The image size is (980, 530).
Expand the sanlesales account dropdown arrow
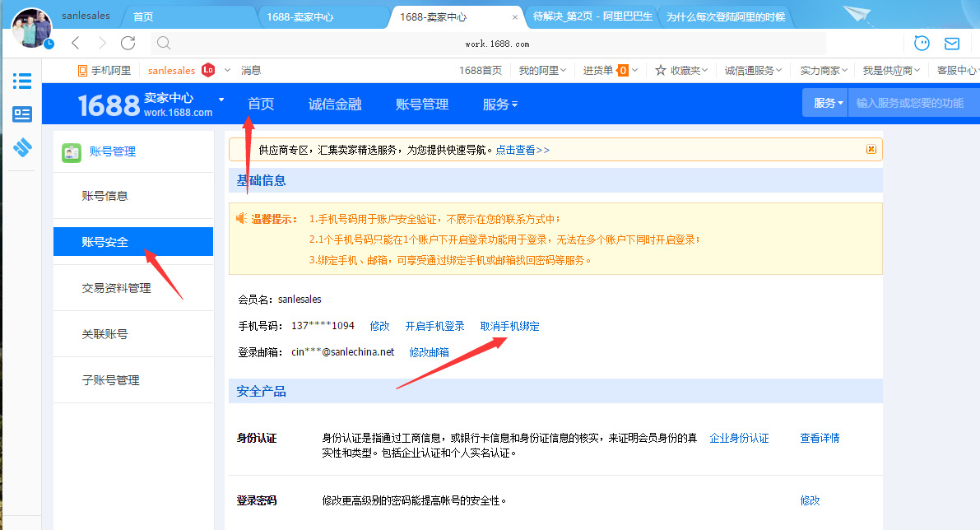click(x=227, y=70)
